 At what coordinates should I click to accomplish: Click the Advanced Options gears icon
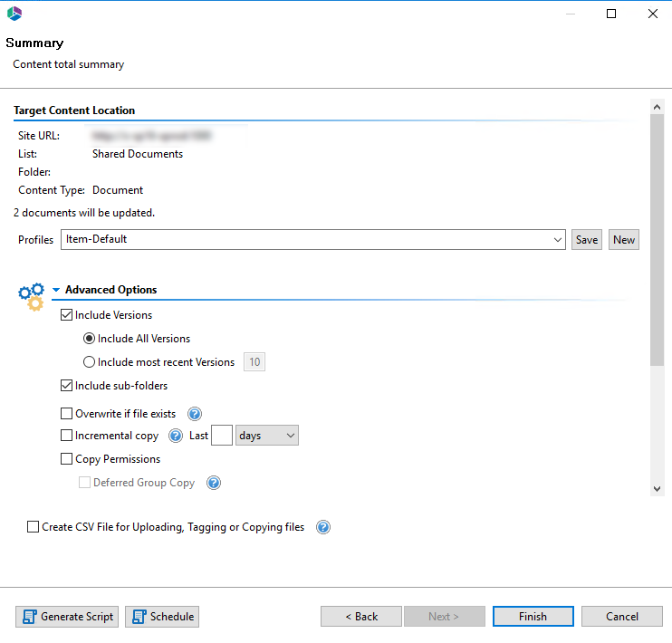pyautogui.click(x=31, y=296)
